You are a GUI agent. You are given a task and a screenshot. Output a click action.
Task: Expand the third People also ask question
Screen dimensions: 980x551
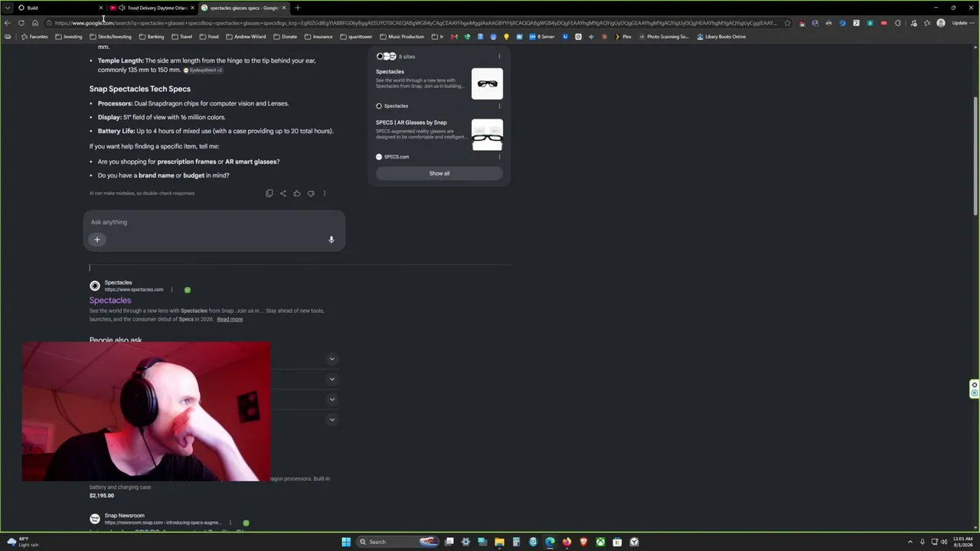(x=332, y=399)
